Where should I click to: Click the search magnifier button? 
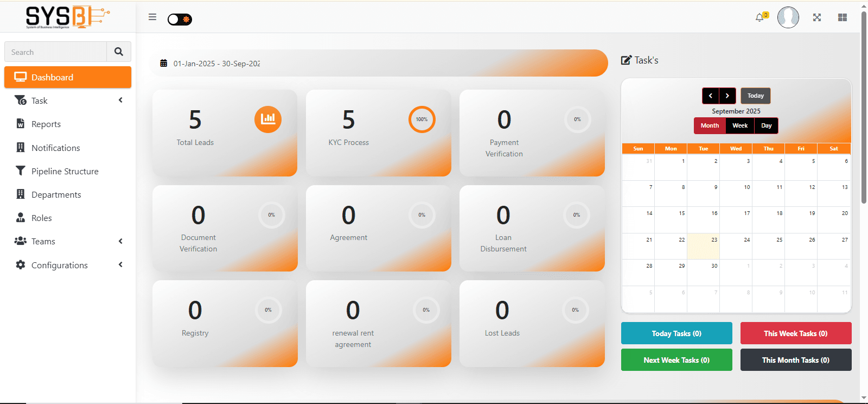(x=119, y=52)
